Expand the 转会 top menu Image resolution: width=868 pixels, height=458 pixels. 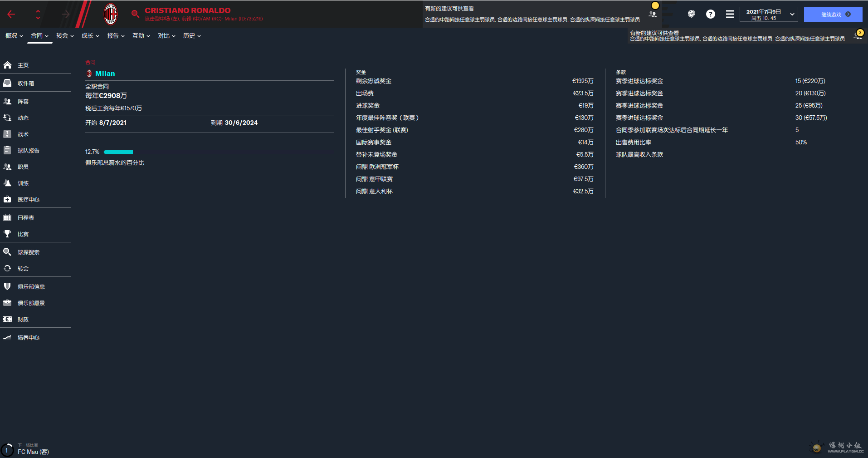pos(65,36)
